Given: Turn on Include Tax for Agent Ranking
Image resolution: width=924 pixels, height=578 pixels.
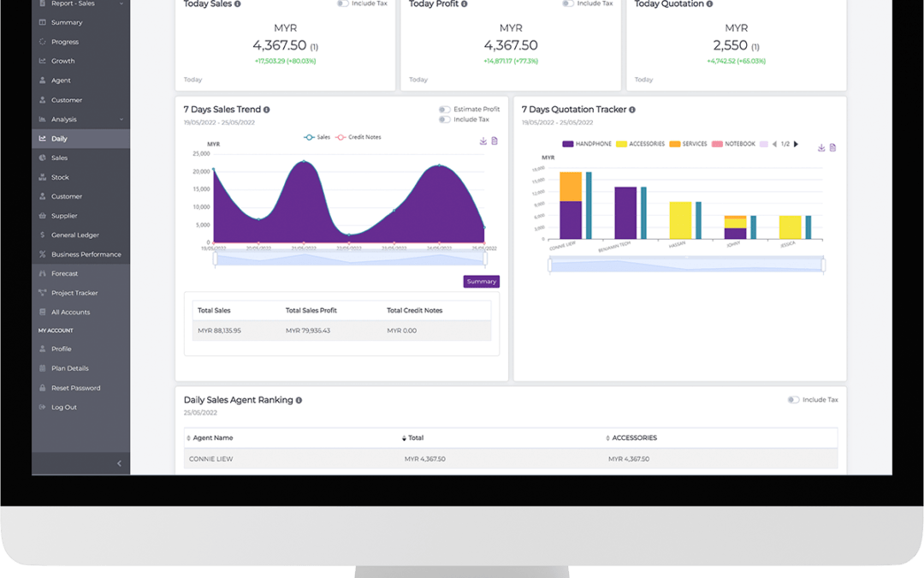Looking at the screenshot, I should point(793,400).
